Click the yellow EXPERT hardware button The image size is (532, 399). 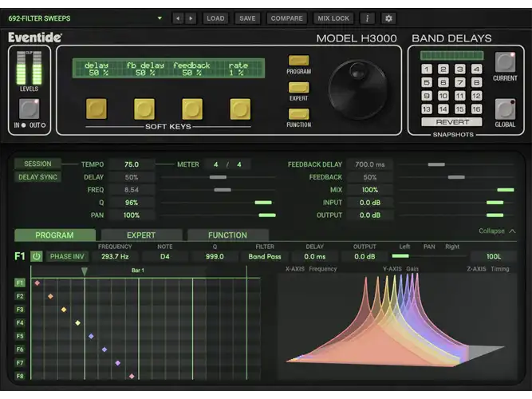[x=298, y=87]
